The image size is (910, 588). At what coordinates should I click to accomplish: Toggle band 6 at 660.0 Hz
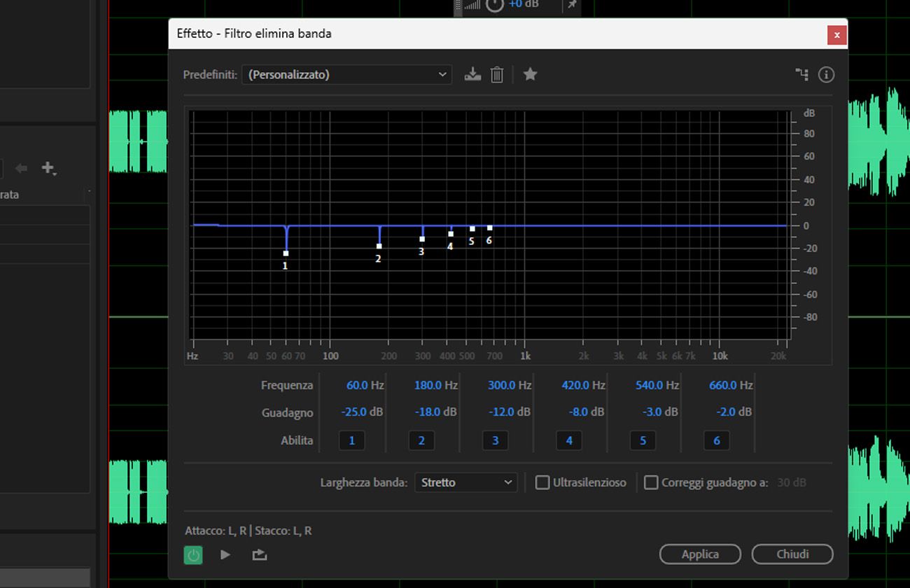[x=716, y=440]
